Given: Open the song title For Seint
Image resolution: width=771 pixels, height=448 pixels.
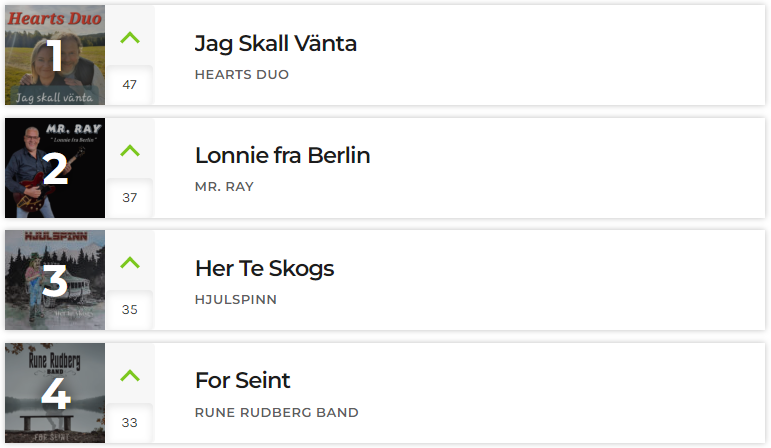Looking at the screenshot, I should coord(242,380).
